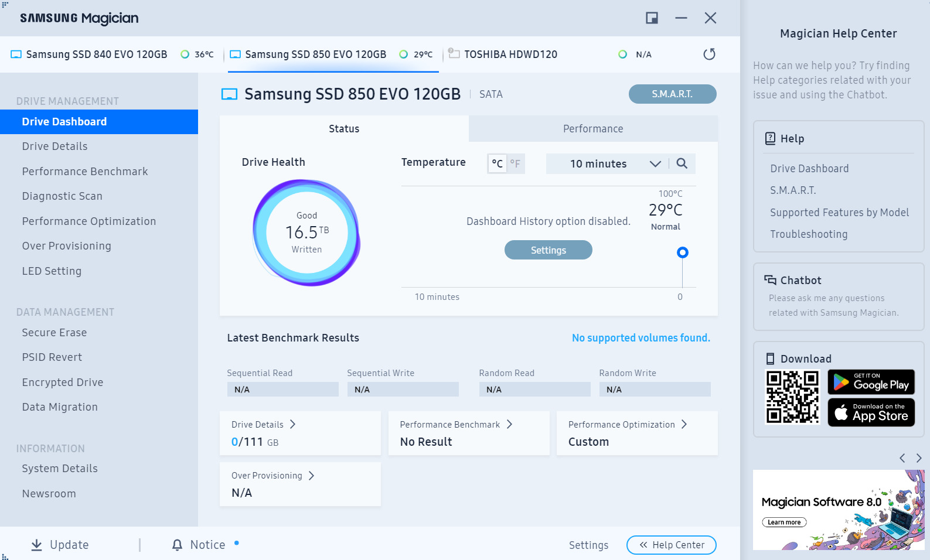Open the 10 minutes time range dropdown
The width and height of the screenshot is (930, 560).
coord(607,164)
